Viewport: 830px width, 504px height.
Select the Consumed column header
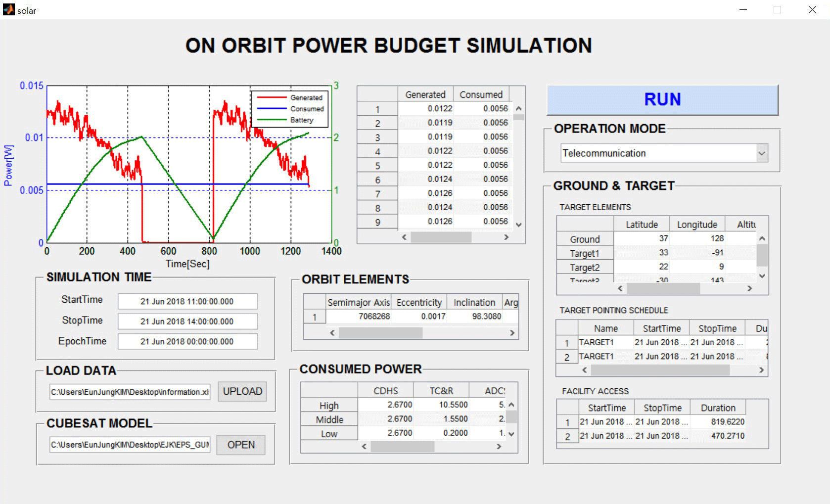click(481, 94)
